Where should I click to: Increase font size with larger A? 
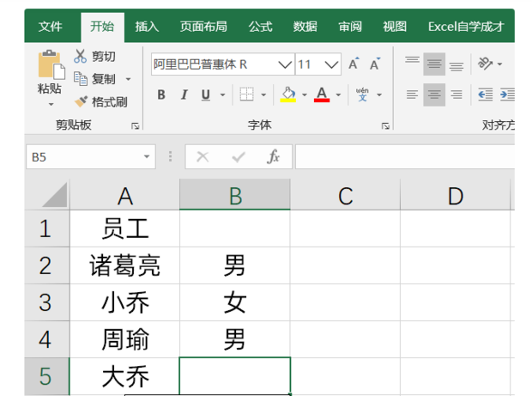(x=354, y=64)
